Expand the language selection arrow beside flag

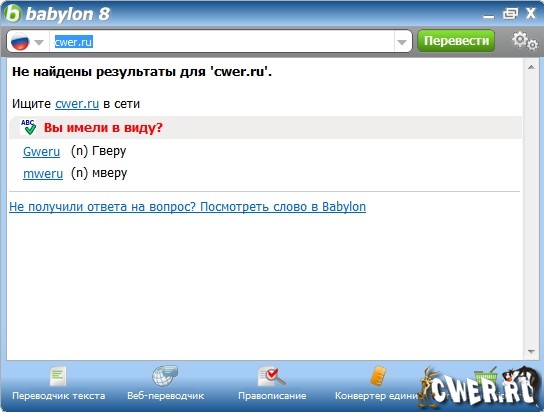pyautogui.click(x=39, y=42)
